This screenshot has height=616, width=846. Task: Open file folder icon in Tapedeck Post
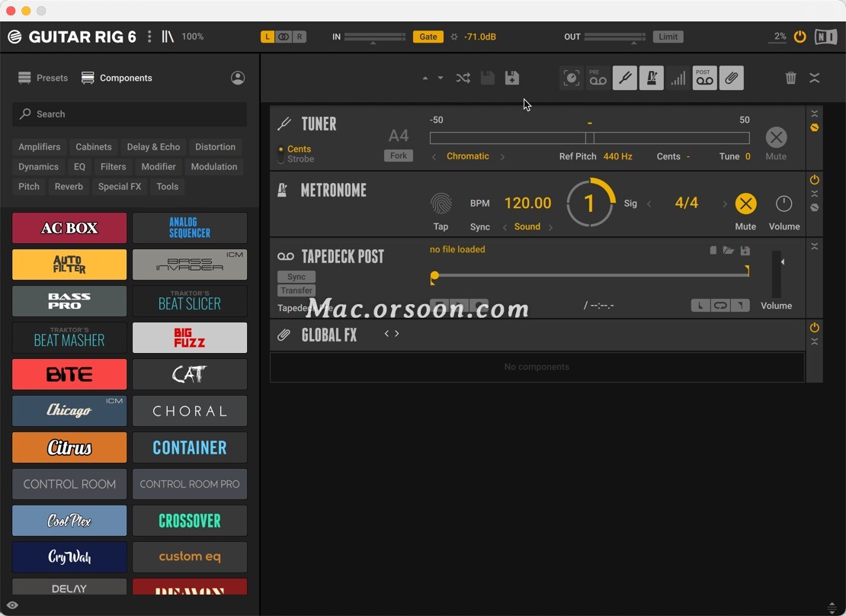point(729,251)
